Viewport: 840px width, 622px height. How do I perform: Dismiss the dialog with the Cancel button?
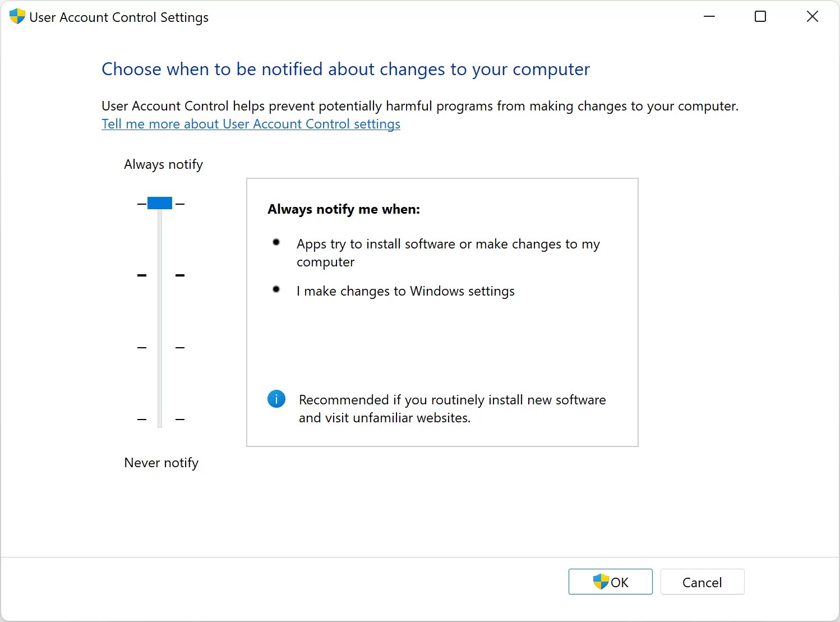[702, 582]
